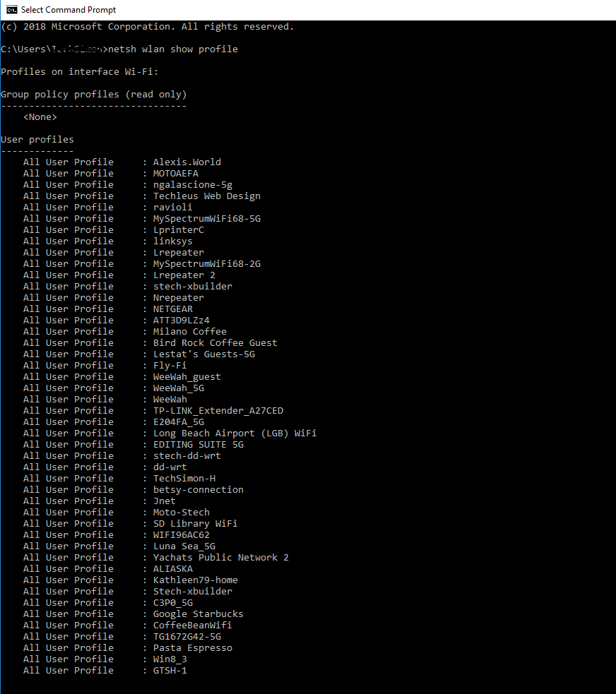
Task: Select the Luna Sea_5G profile
Action: [x=184, y=546]
